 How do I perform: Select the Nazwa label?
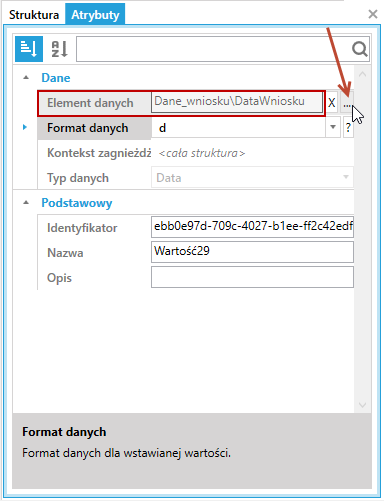click(65, 253)
